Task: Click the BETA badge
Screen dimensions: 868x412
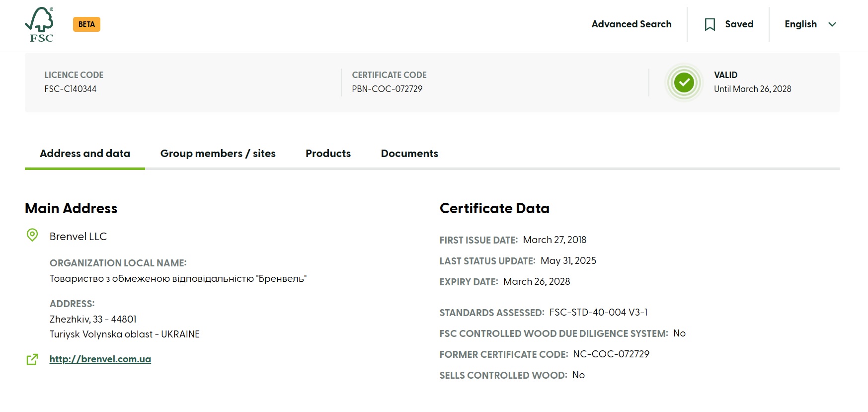Action: click(86, 24)
